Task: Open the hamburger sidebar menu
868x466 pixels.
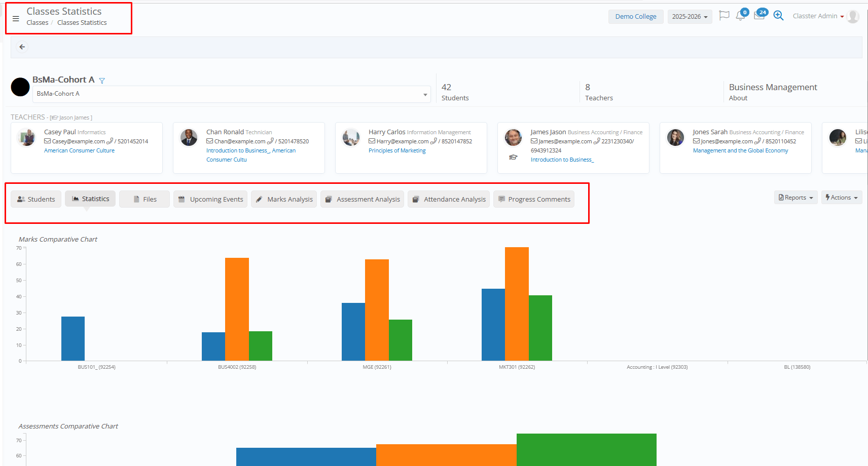Action: click(x=16, y=19)
